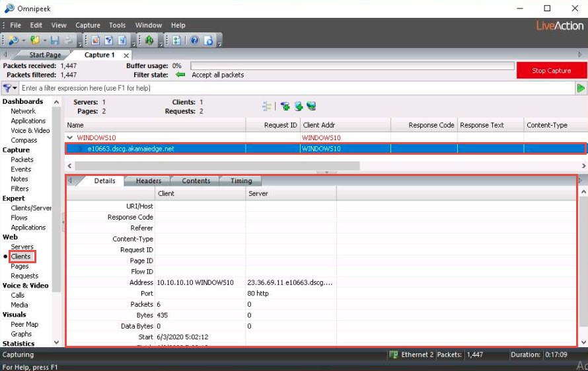This screenshot has height=371, width=588.
Task: Click the make filter funnel-plus icon
Action: click(x=285, y=106)
